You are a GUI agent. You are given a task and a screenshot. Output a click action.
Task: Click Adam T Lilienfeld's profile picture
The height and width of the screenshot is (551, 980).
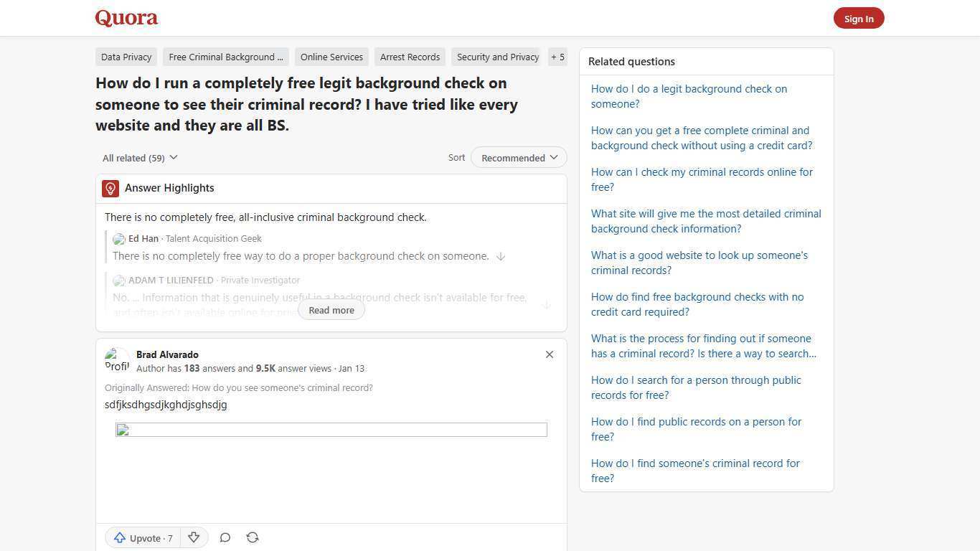119,281
